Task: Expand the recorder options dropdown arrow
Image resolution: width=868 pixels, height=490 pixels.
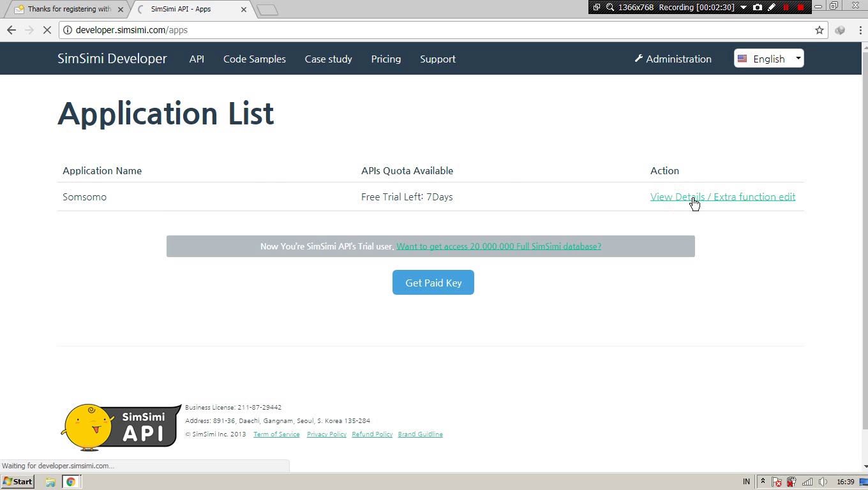Action: point(744,7)
